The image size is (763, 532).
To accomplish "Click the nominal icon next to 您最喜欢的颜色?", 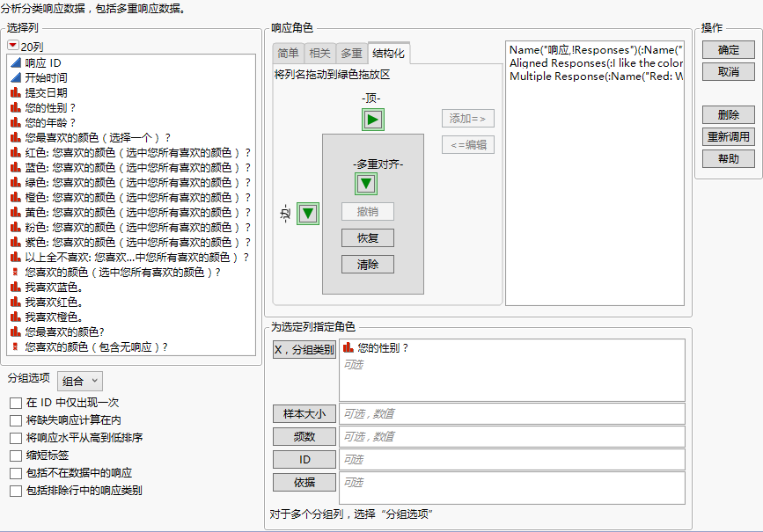I will click(16, 332).
